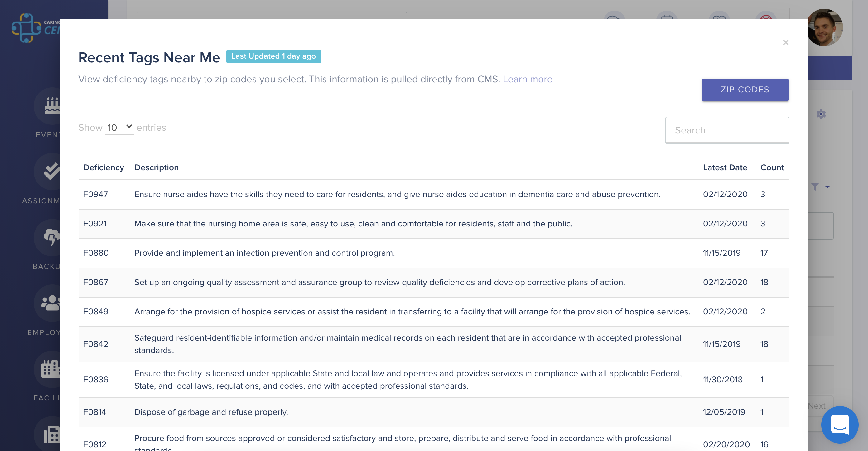Image resolution: width=868 pixels, height=451 pixels.
Task: Click the user profile avatar photo
Action: click(x=825, y=27)
